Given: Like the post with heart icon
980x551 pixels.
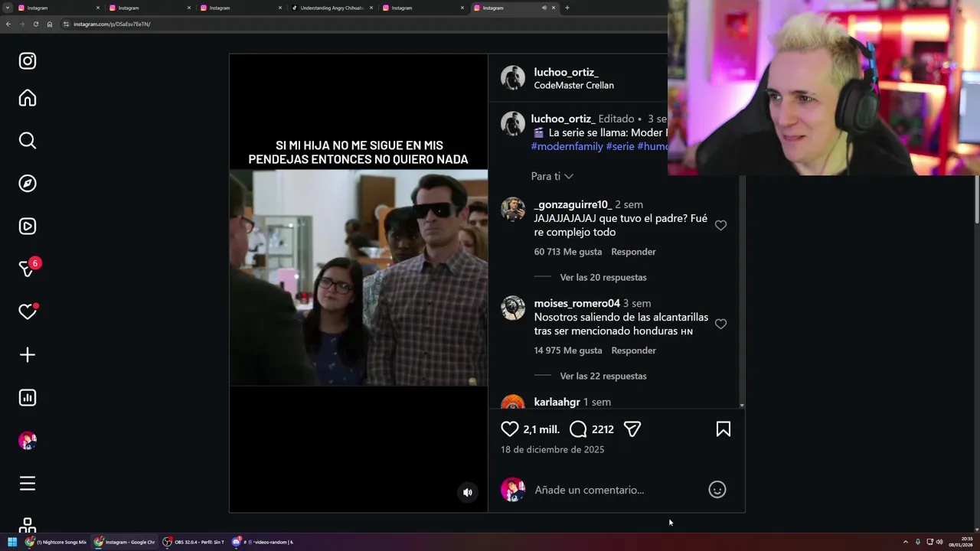Looking at the screenshot, I should point(510,429).
